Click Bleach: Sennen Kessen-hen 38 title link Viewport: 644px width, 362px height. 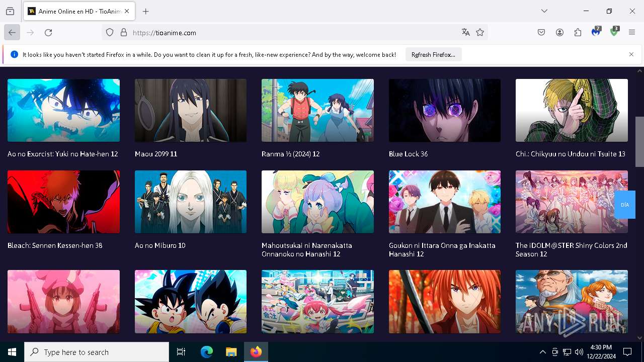click(x=55, y=245)
